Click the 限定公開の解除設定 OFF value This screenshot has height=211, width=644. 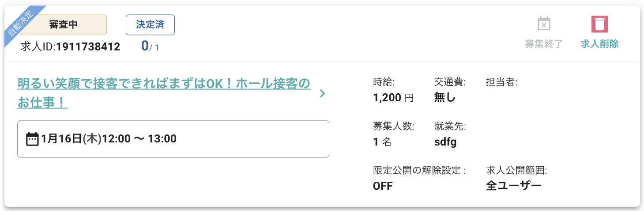(x=383, y=186)
